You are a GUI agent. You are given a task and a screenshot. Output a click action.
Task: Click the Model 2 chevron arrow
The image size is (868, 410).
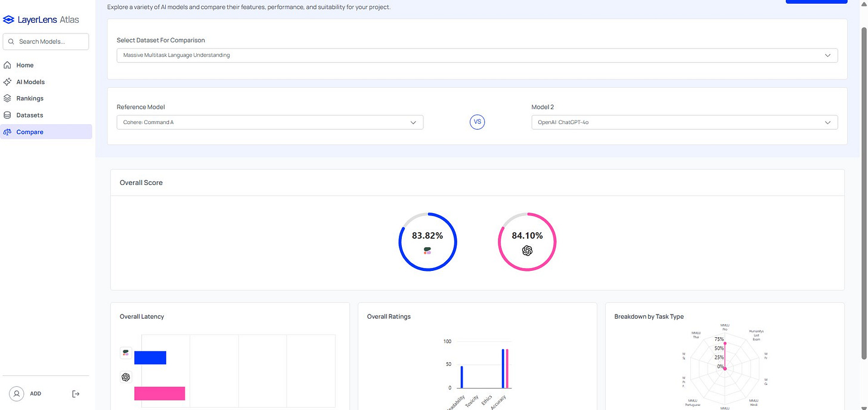pyautogui.click(x=827, y=122)
